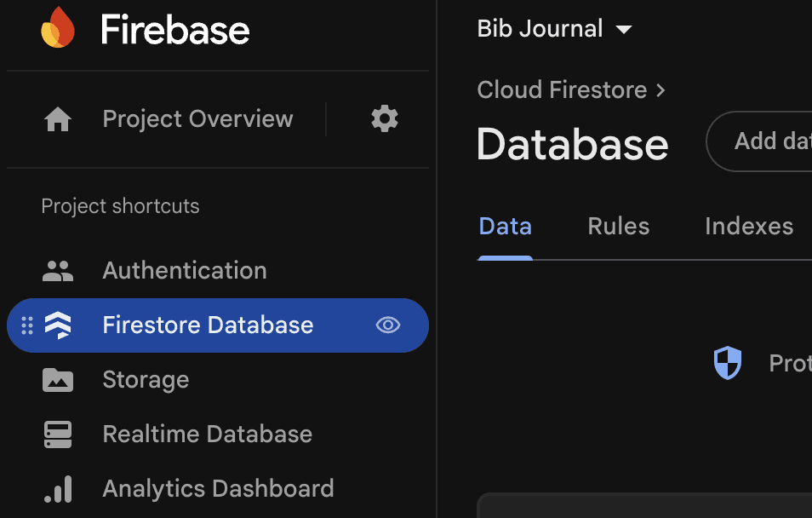Click the Firebase flame logo

pyautogui.click(x=58, y=27)
